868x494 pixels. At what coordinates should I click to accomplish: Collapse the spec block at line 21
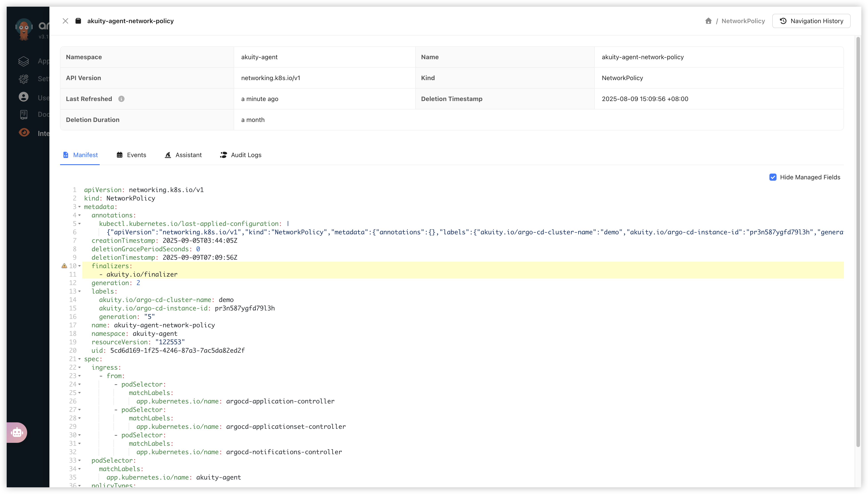click(x=79, y=359)
